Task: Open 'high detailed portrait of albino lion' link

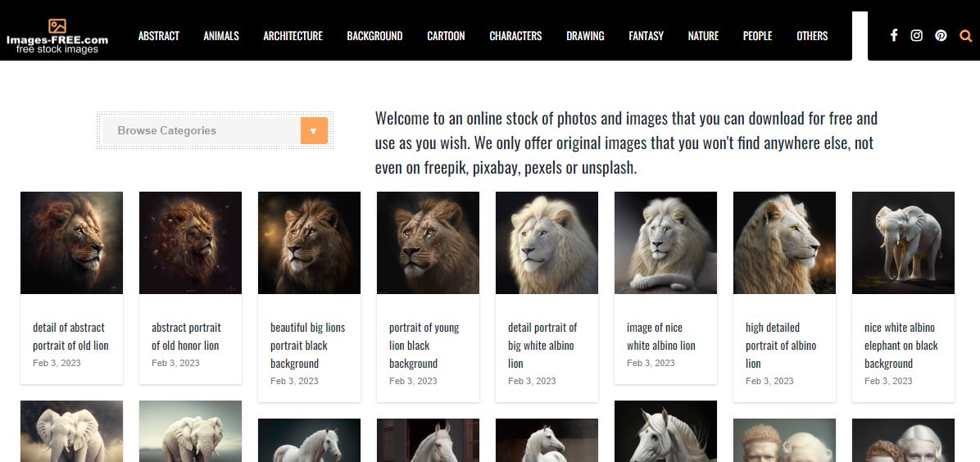Action: point(781,345)
